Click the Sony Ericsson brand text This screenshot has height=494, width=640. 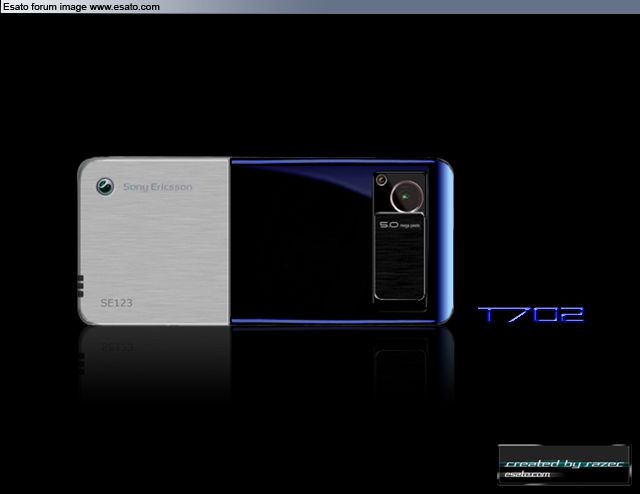tap(158, 187)
